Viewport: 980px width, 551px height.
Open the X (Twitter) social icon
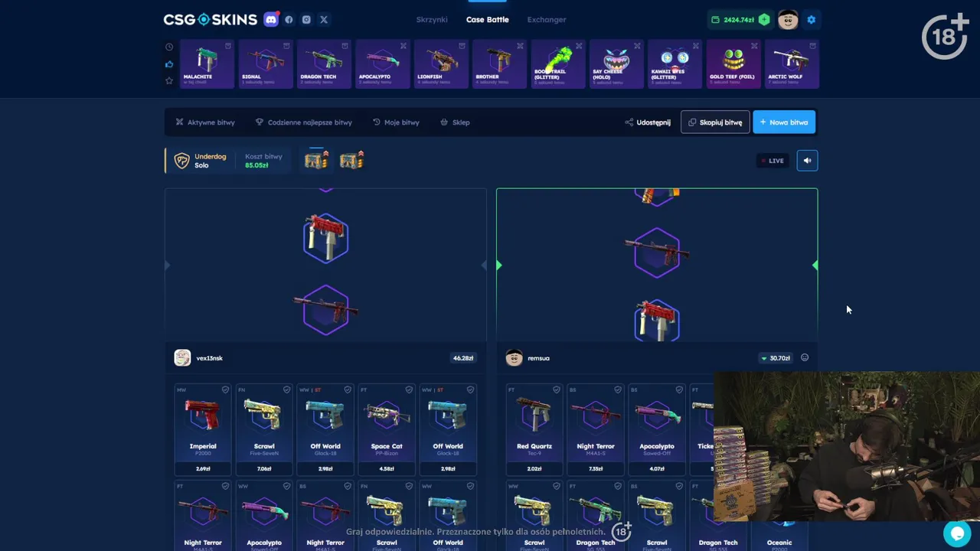(x=324, y=20)
